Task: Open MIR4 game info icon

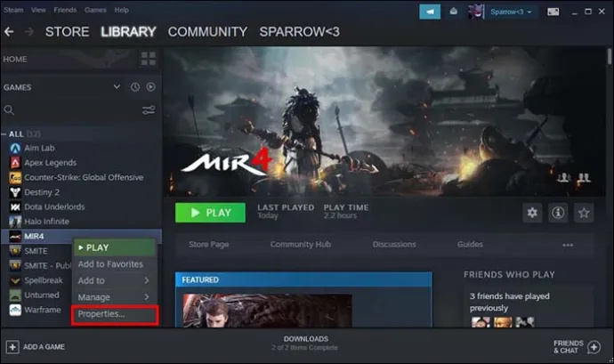Action: click(558, 213)
